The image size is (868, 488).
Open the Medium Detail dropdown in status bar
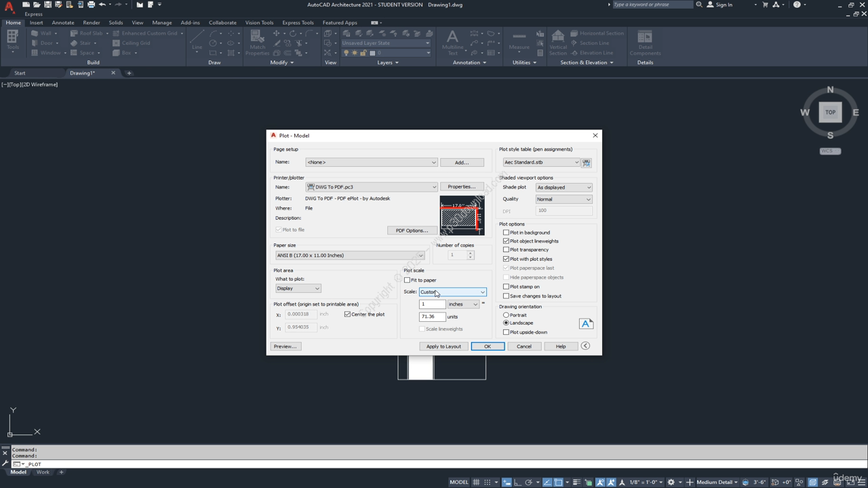718,482
